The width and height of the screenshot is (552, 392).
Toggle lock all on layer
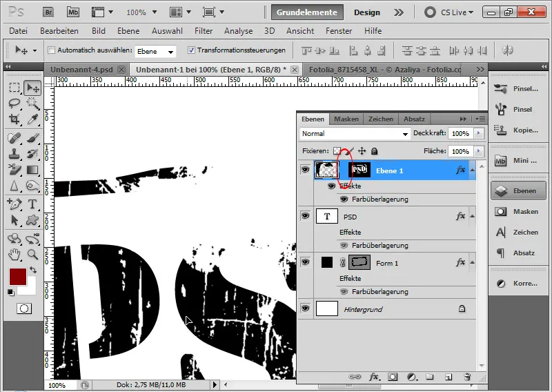[x=374, y=151]
